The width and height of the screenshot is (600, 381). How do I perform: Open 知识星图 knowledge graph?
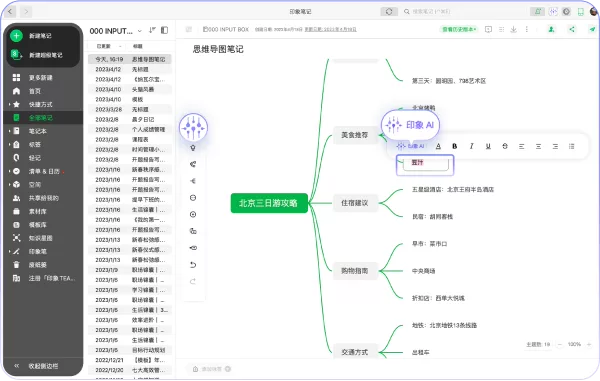pyautogui.click(x=41, y=238)
